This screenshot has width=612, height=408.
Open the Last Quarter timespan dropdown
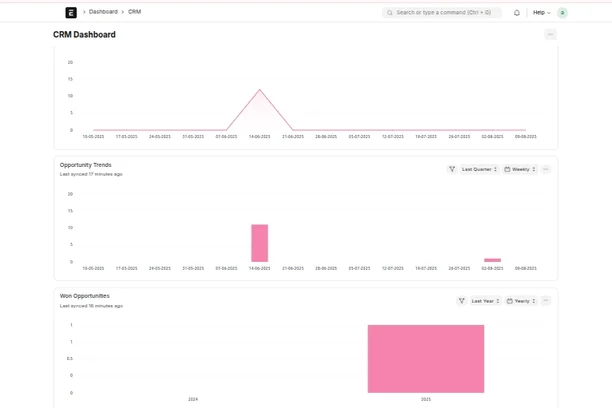coord(479,169)
